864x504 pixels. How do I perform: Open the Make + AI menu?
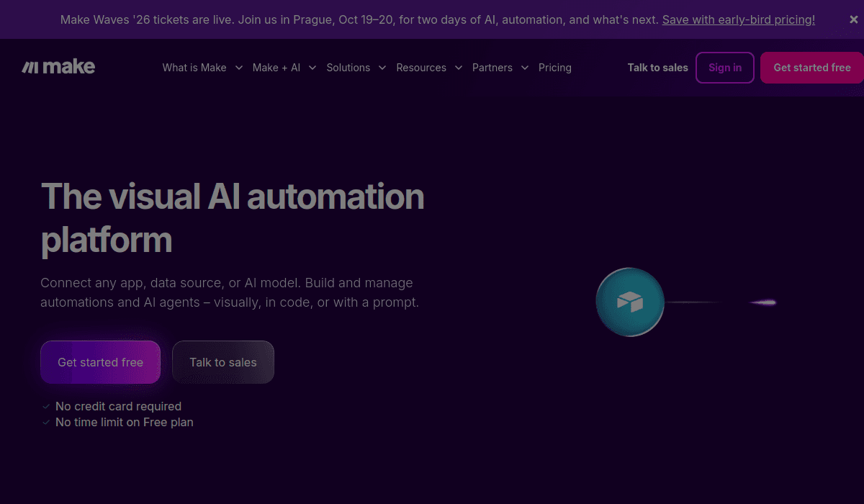pos(276,68)
